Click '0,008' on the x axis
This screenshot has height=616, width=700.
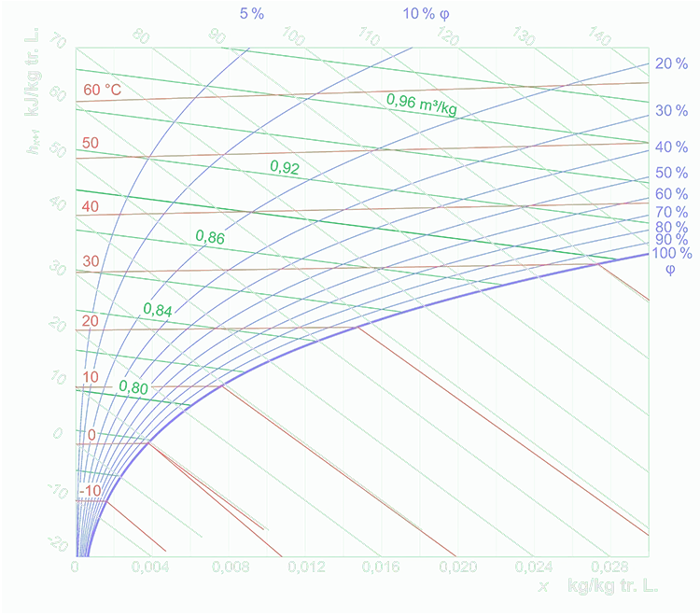(x=231, y=567)
